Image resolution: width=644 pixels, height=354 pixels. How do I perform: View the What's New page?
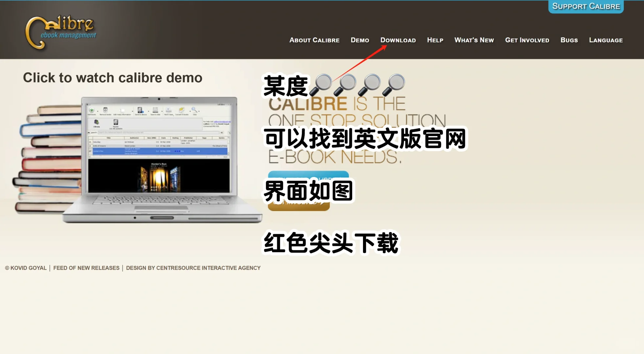tap(474, 40)
